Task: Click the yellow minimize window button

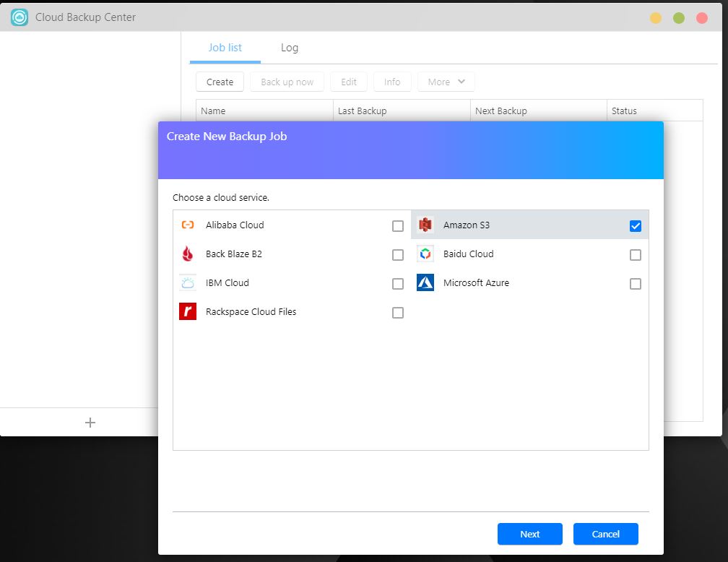Action: point(656,17)
